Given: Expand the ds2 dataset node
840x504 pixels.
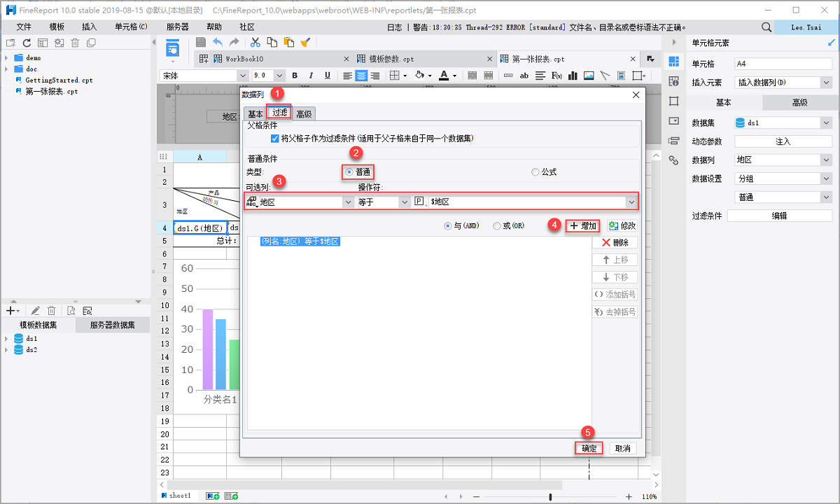Looking at the screenshot, I should click(7, 349).
